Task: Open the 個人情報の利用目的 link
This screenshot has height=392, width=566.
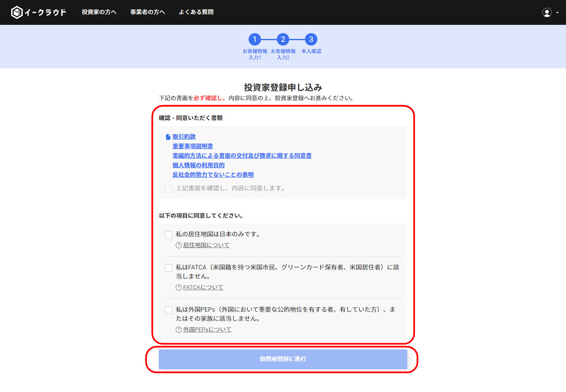Action: (198, 165)
